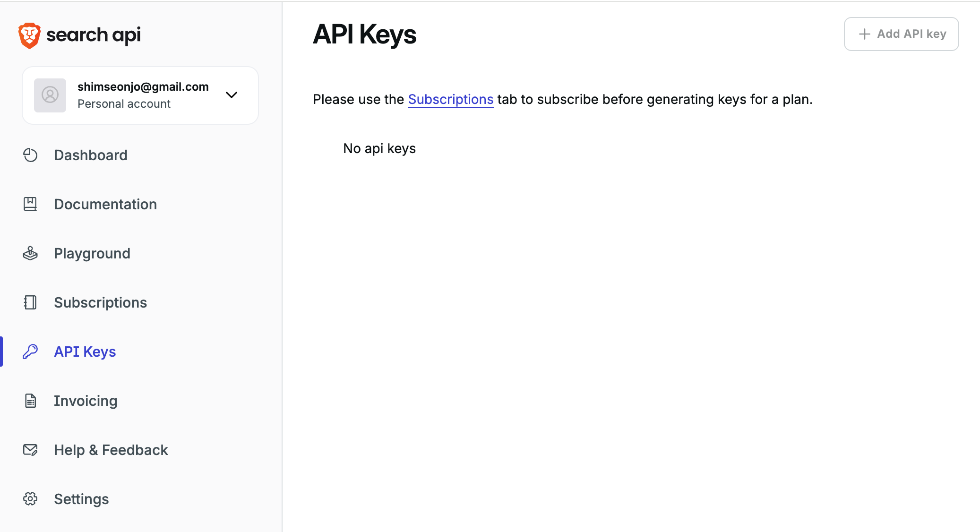Go to the Playground page
The image size is (980, 532).
pos(92,253)
